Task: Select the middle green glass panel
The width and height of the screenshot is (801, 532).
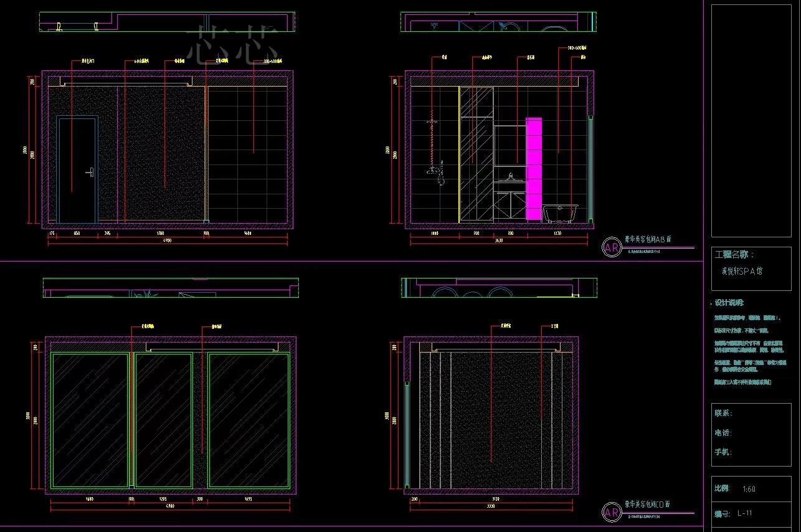Action: click(164, 420)
